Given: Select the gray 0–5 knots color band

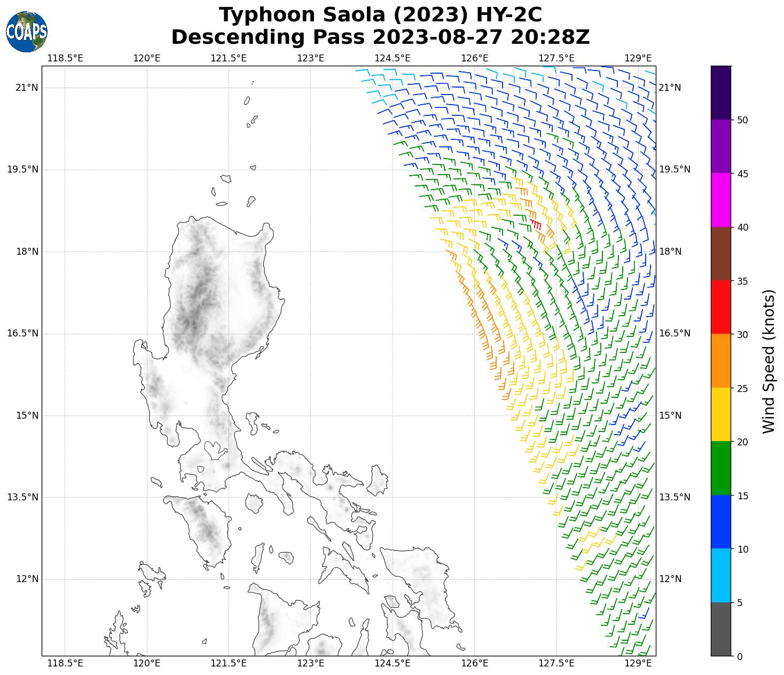Looking at the screenshot, I should pyautogui.click(x=720, y=629).
